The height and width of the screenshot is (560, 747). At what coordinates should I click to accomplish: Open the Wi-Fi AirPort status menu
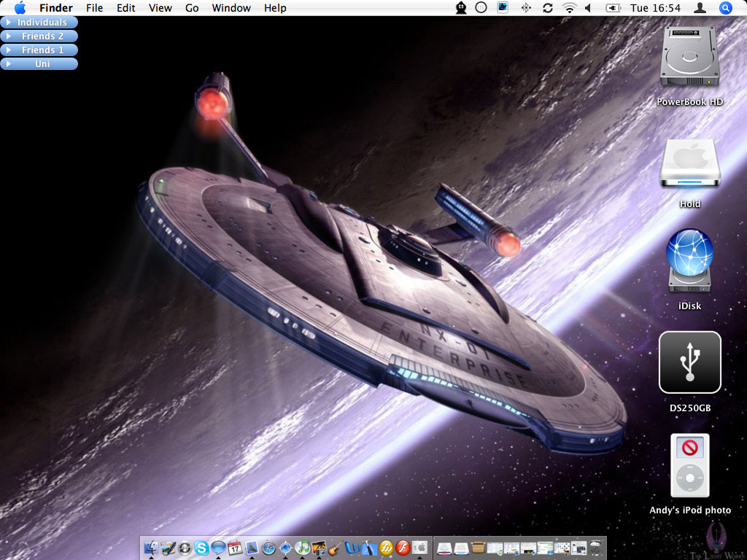(569, 7)
